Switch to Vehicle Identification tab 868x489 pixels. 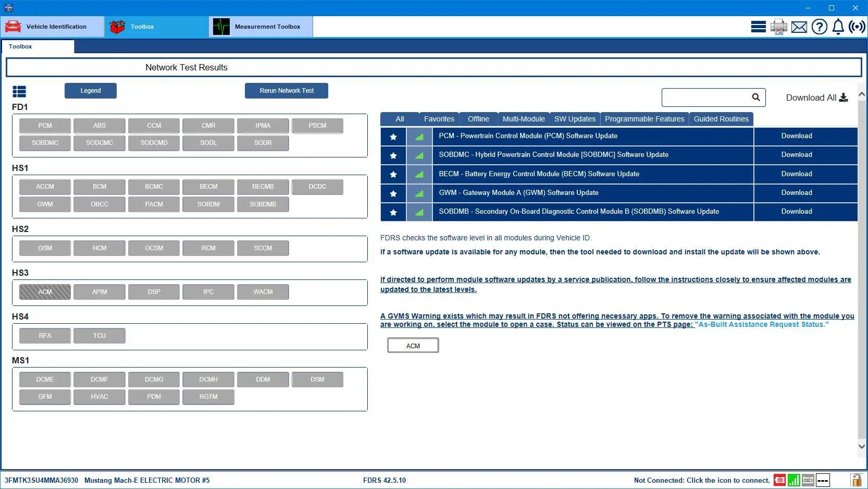pos(52,27)
